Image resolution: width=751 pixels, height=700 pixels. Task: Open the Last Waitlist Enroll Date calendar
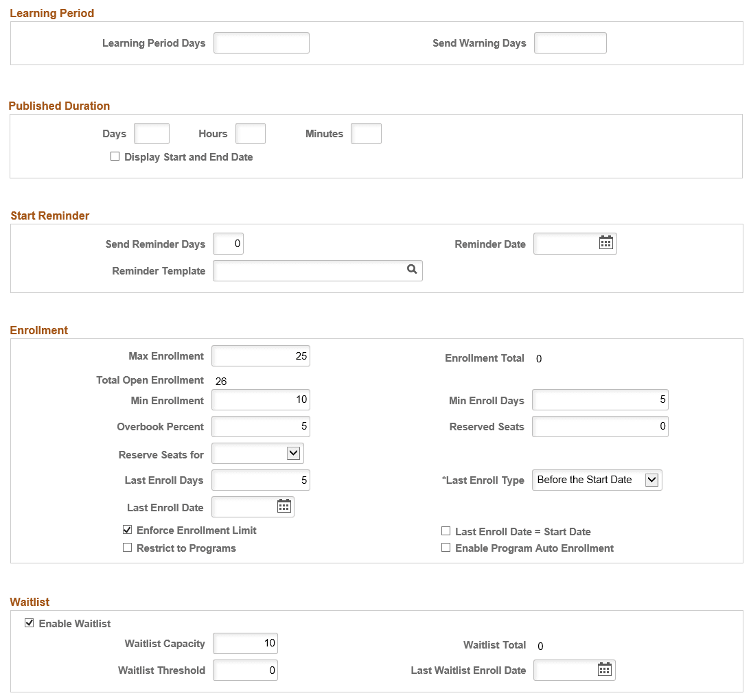point(603,670)
